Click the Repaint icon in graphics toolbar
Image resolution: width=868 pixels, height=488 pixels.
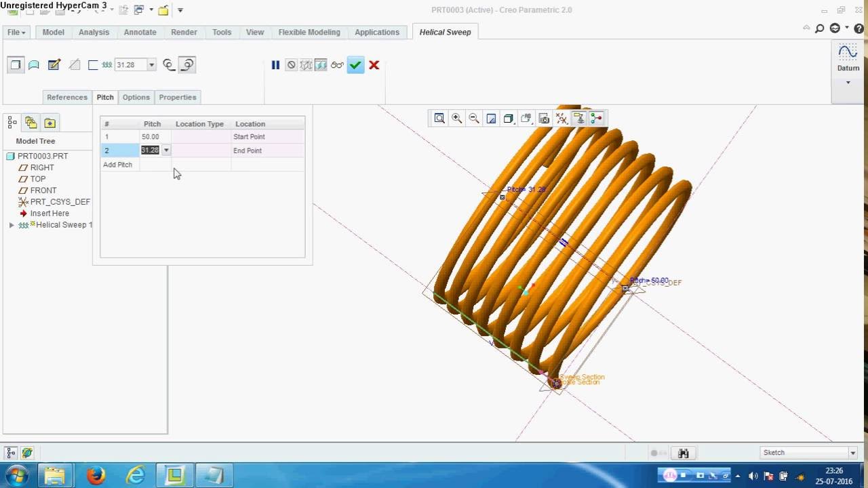[x=491, y=119]
